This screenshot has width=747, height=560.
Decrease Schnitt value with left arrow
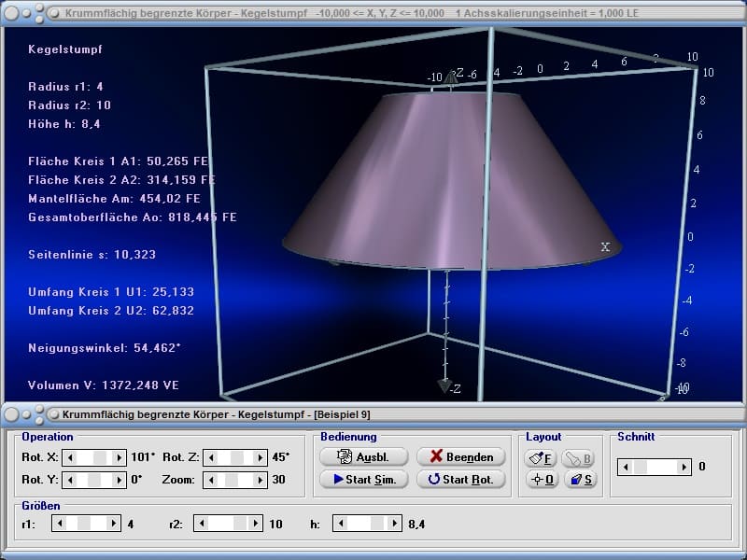(x=626, y=468)
